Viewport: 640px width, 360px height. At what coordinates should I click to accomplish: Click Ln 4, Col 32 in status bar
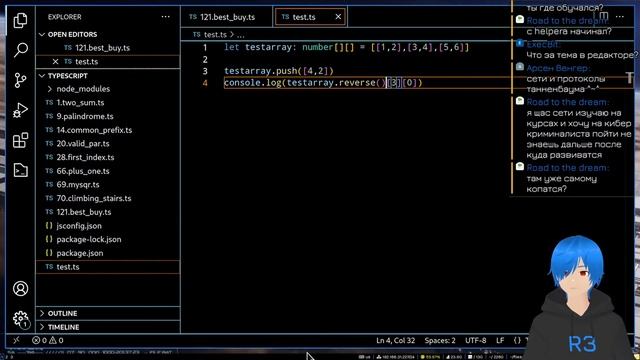(x=395, y=340)
